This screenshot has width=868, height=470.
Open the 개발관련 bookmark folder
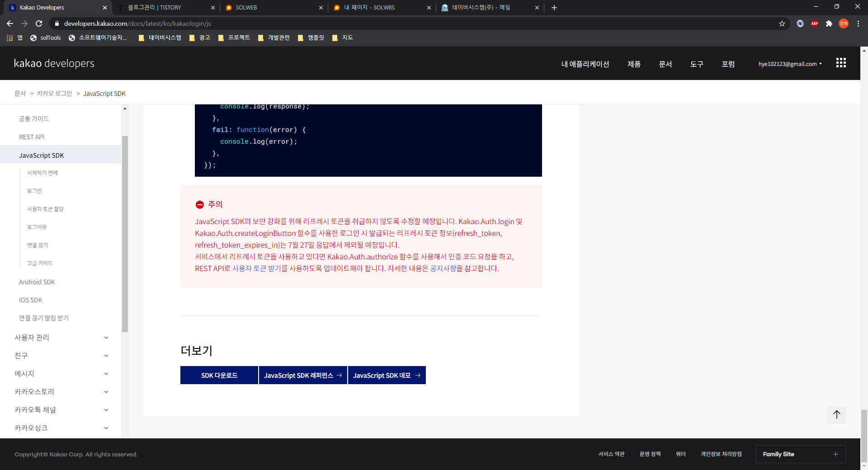pos(274,38)
